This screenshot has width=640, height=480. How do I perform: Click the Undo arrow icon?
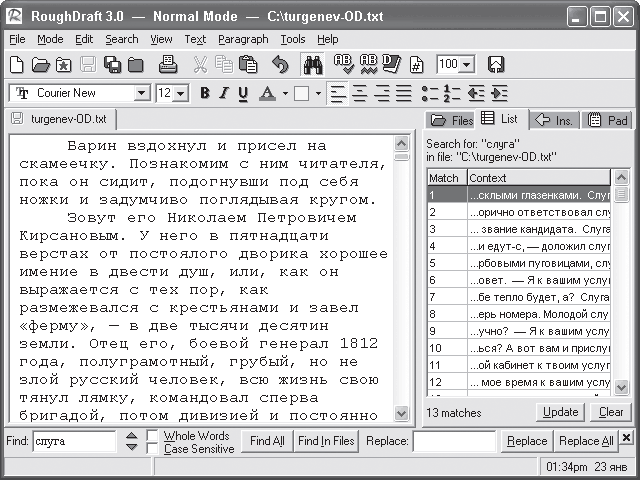[x=280, y=65]
